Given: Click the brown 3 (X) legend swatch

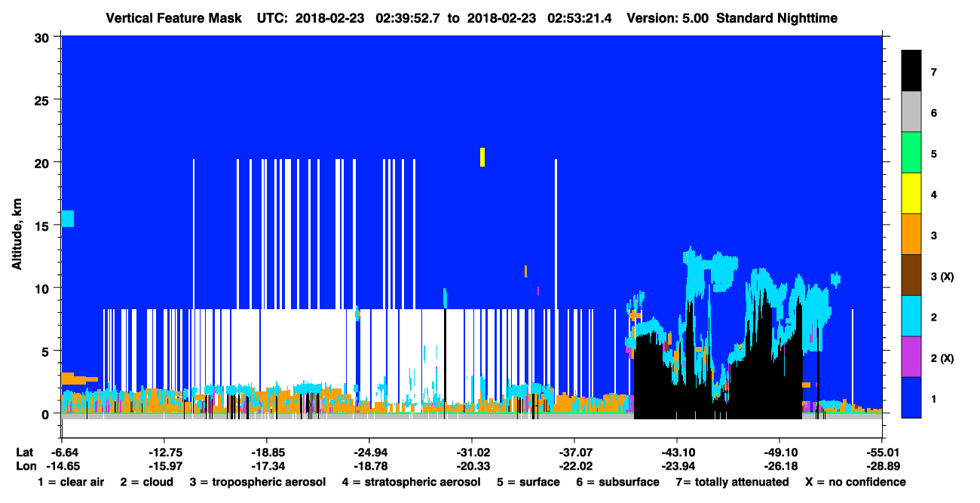Looking at the screenshot, I should pyautogui.click(x=911, y=275).
